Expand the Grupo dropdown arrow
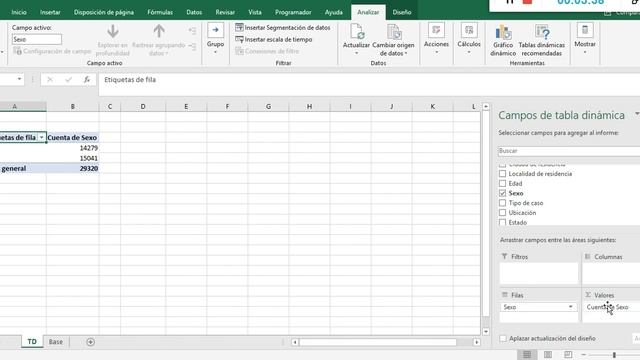Screen dimensions: 640x360 pos(215,52)
